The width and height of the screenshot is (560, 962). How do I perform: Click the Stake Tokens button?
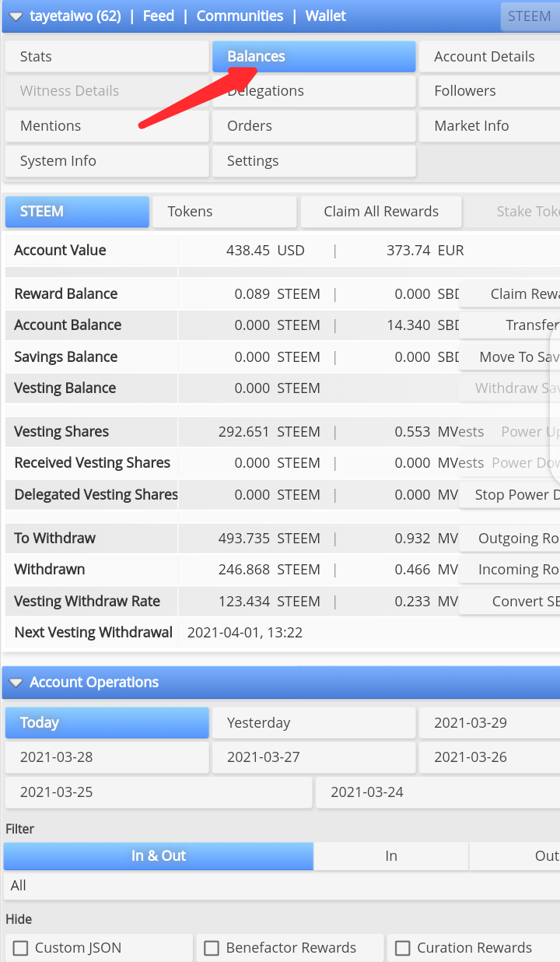pyautogui.click(x=513, y=212)
